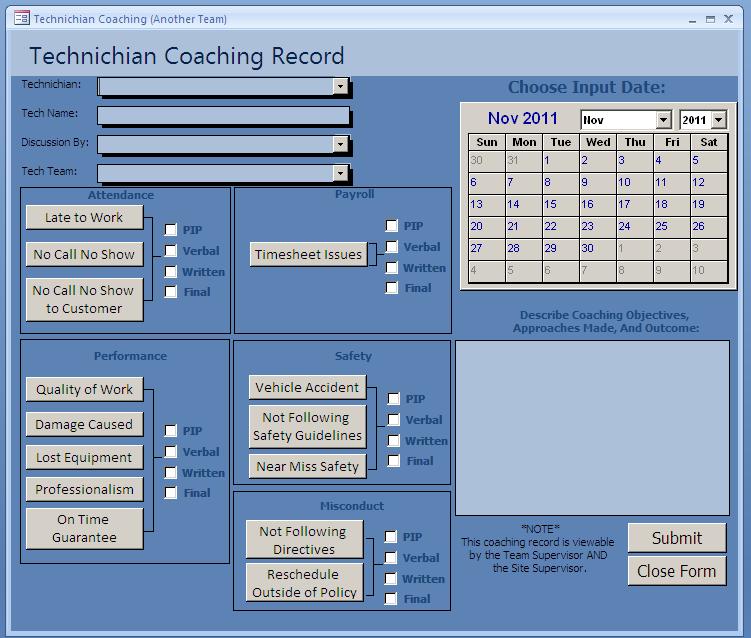
Task: Minimize the Technichian Coaching window
Action: (693, 20)
